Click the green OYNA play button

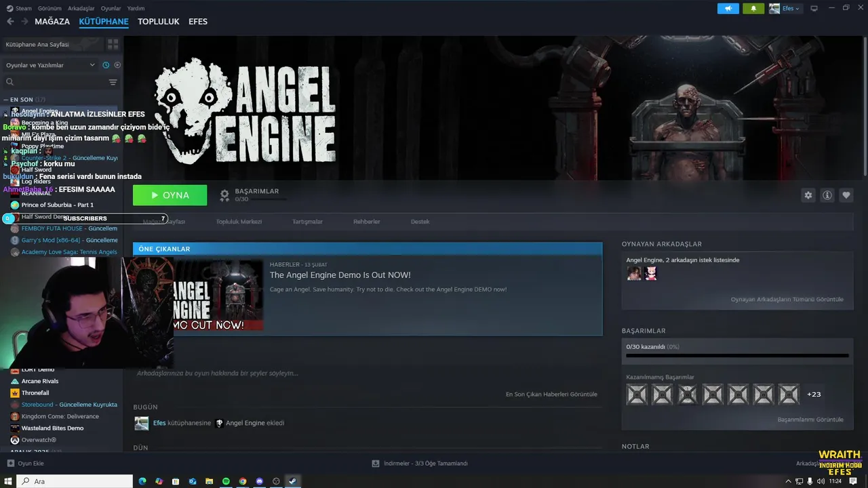(170, 195)
